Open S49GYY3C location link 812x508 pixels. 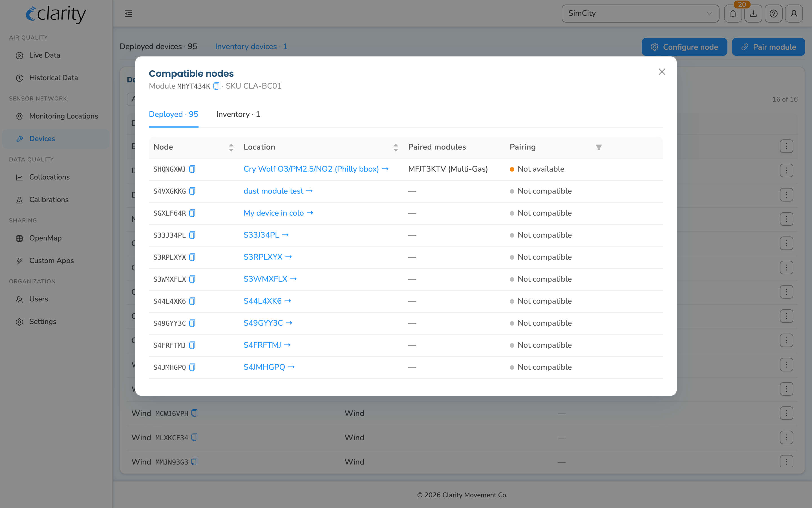(268, 323)
